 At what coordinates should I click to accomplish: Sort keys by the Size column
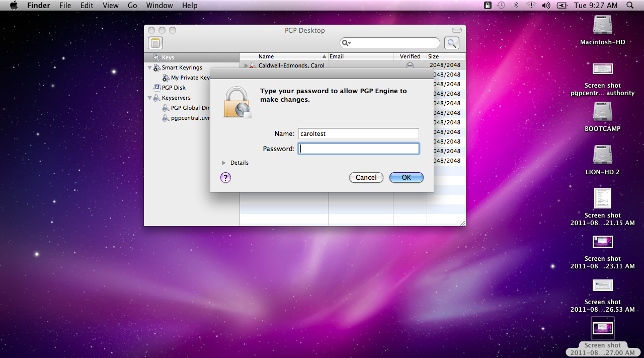[446, 56]
